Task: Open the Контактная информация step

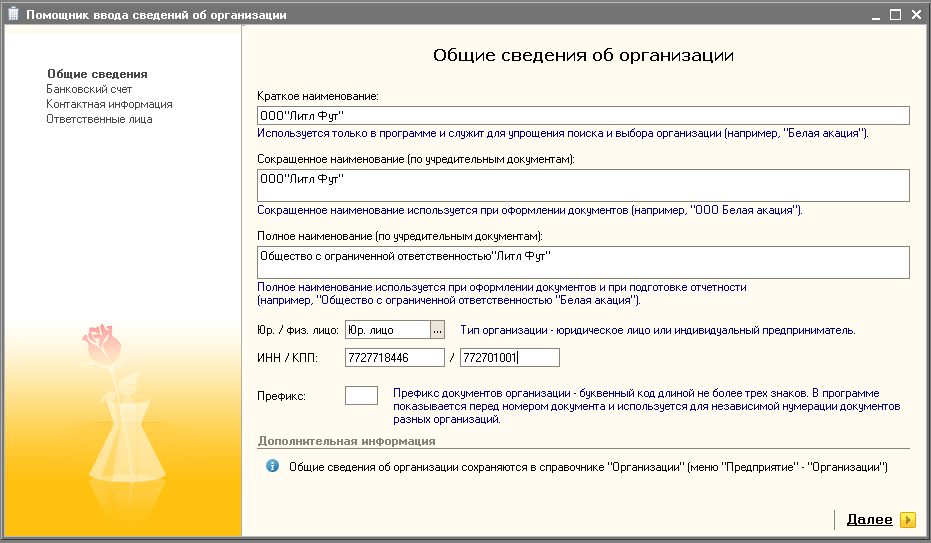Action: click(x=109, y=104)
